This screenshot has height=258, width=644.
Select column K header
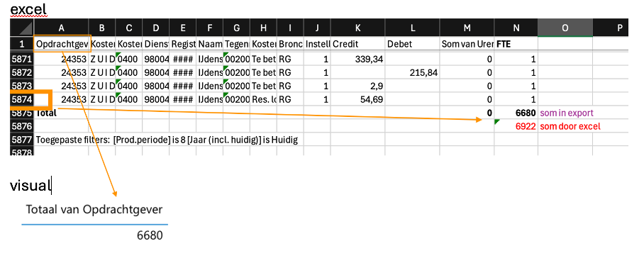coord(357,28)
